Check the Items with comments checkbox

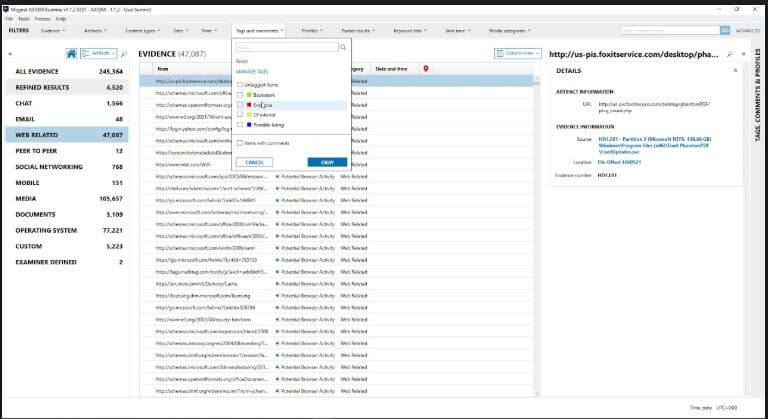(240, 143)
